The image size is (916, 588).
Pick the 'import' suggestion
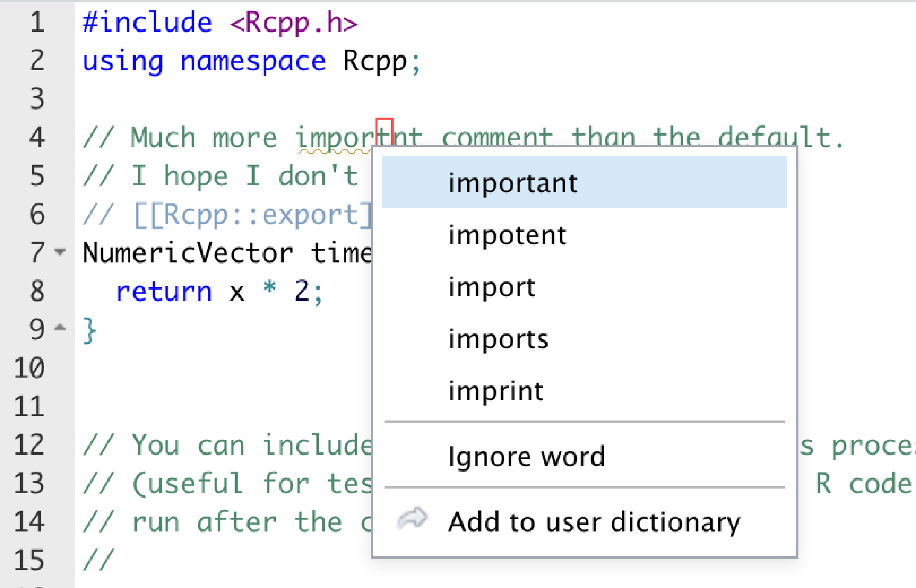point(492,287)
